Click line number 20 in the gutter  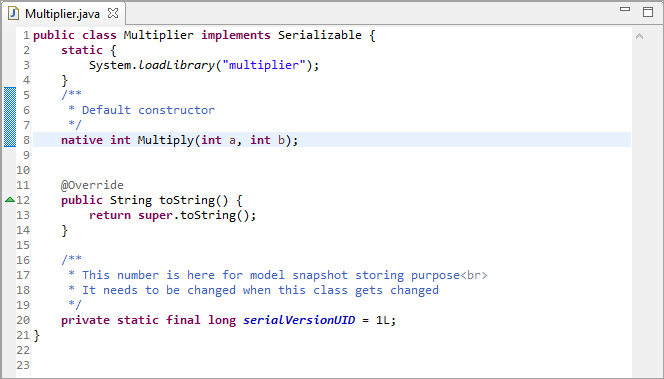point(23,320)
